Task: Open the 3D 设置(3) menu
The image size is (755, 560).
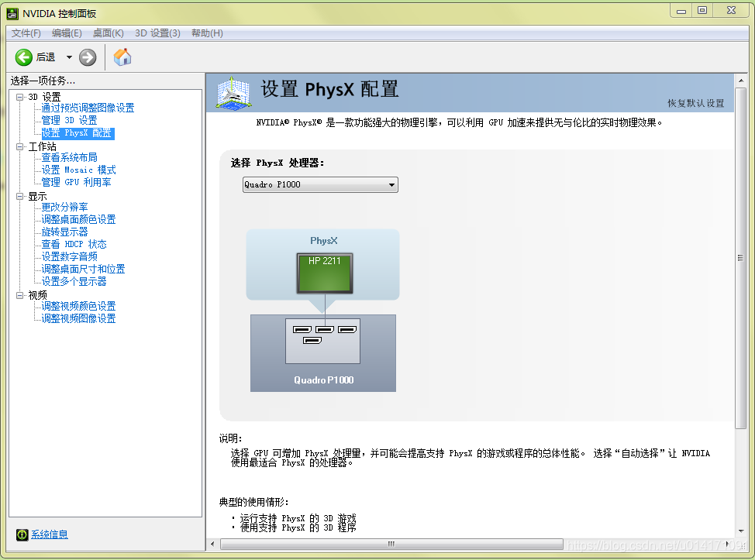Action: tap(157, 33)
